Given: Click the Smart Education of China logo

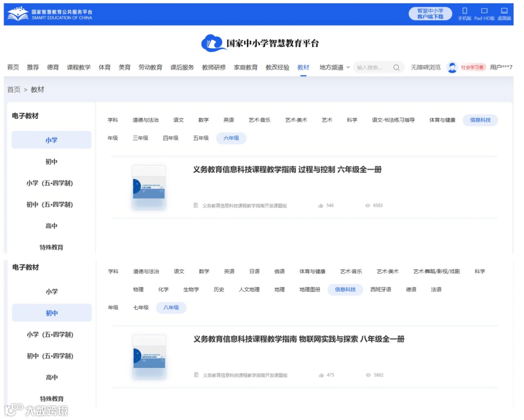Looking at the screenshot, I should pyautogui.click(x=50, y=15).
